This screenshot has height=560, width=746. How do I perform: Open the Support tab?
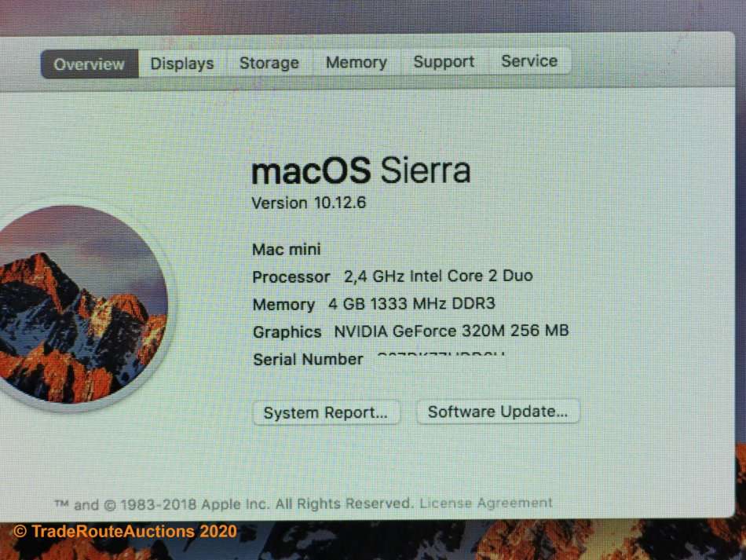[x=444, y=62]
